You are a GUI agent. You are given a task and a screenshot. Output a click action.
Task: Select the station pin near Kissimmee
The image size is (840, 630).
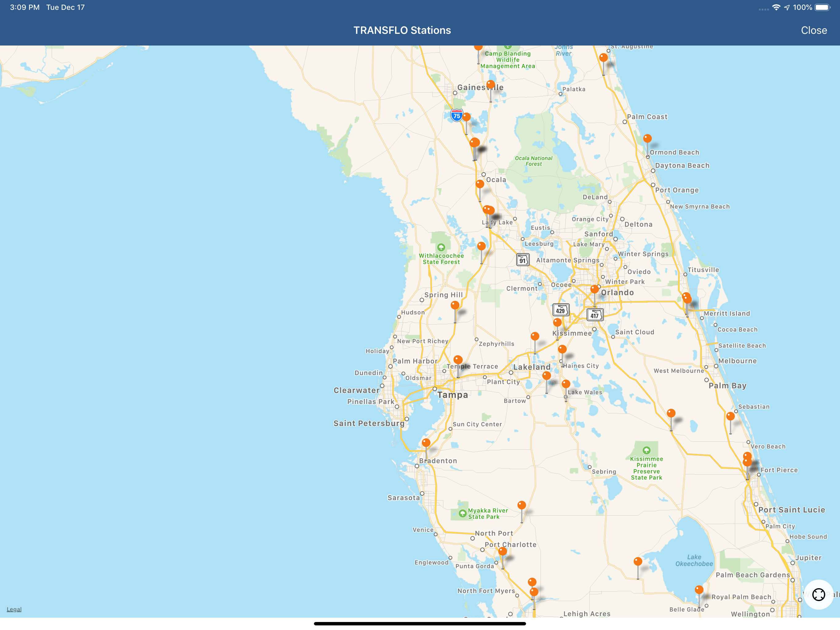557,323
